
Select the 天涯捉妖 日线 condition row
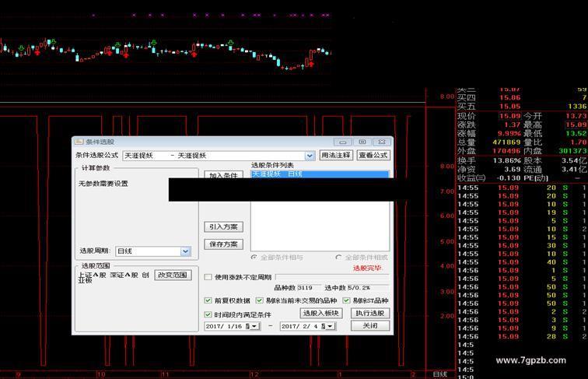tap(320, 174)
